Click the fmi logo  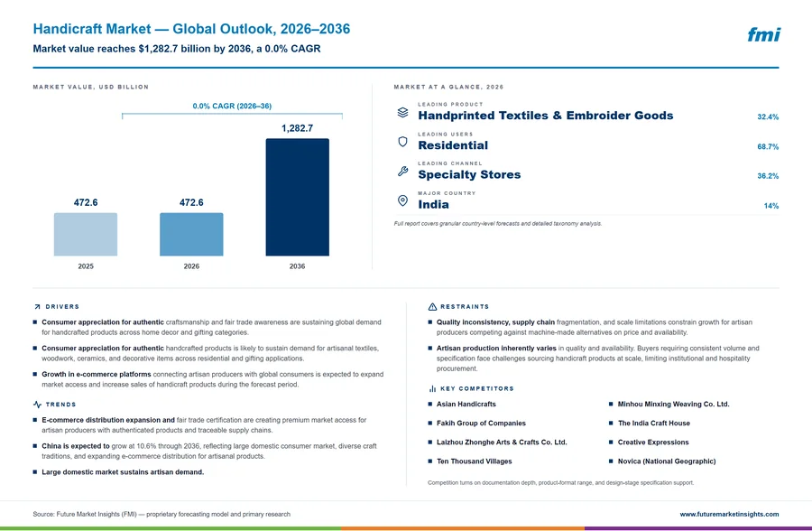[x=764, y=34]
